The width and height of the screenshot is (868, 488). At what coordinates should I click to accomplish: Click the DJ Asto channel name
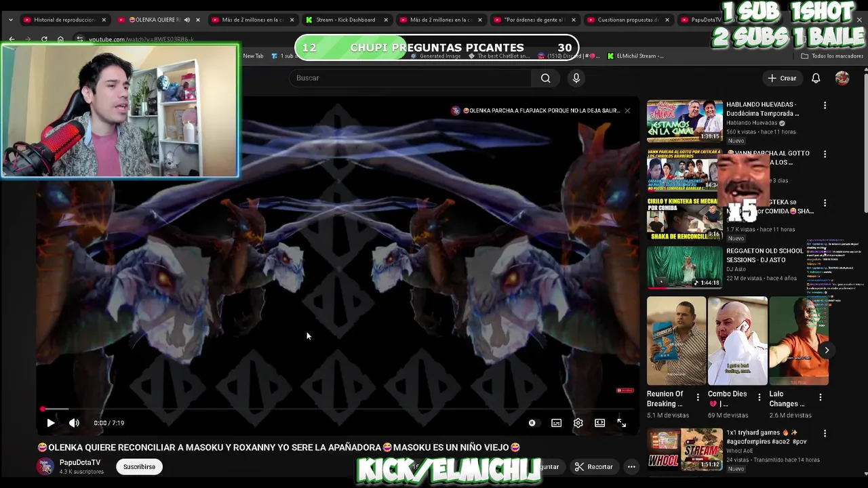point(736,269)
